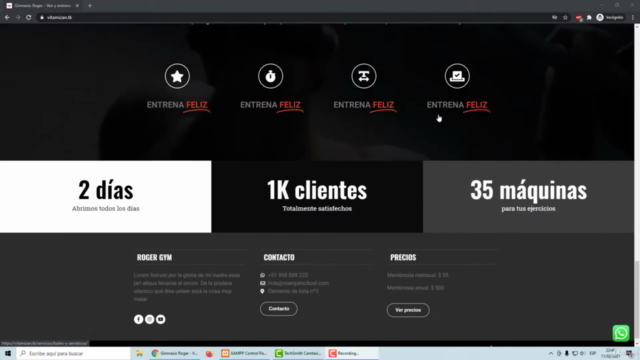Select the Gimnasio Roger browser tab

[41, 6]
